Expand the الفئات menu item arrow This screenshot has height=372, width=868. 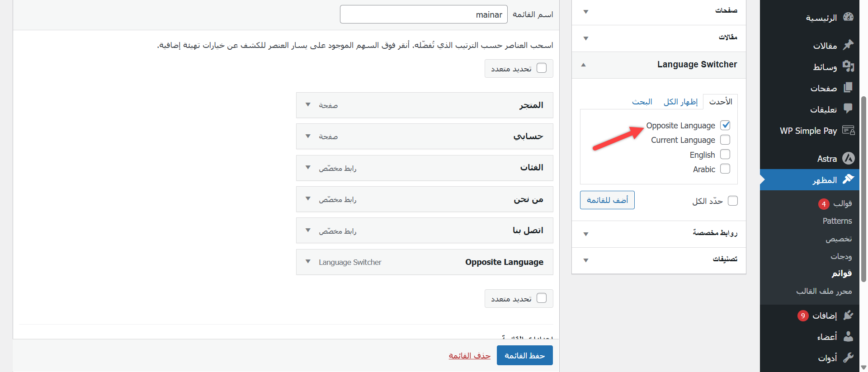[x=308, y=168]
